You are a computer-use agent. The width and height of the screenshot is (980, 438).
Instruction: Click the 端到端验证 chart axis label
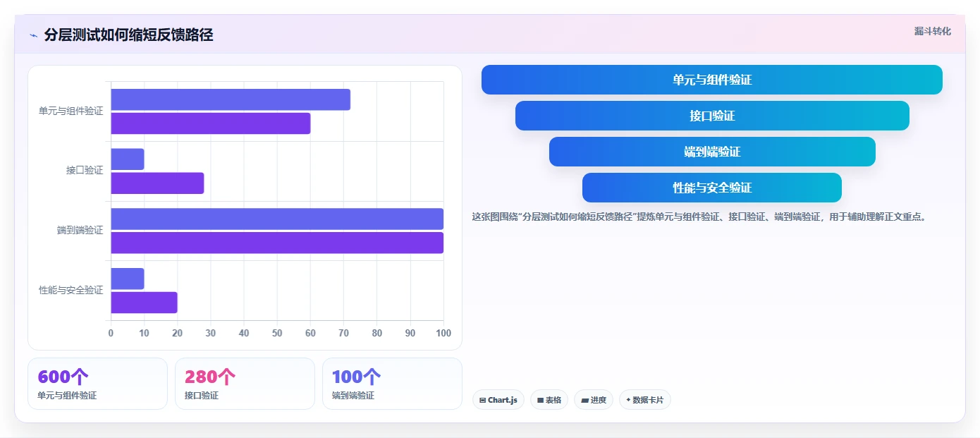pyautogui.click(x=80, y=231)
